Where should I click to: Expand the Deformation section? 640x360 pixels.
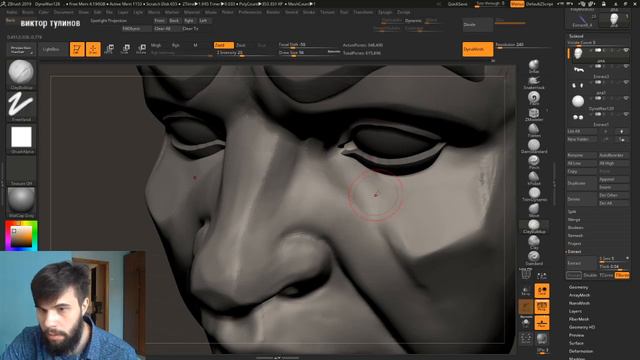581,351
